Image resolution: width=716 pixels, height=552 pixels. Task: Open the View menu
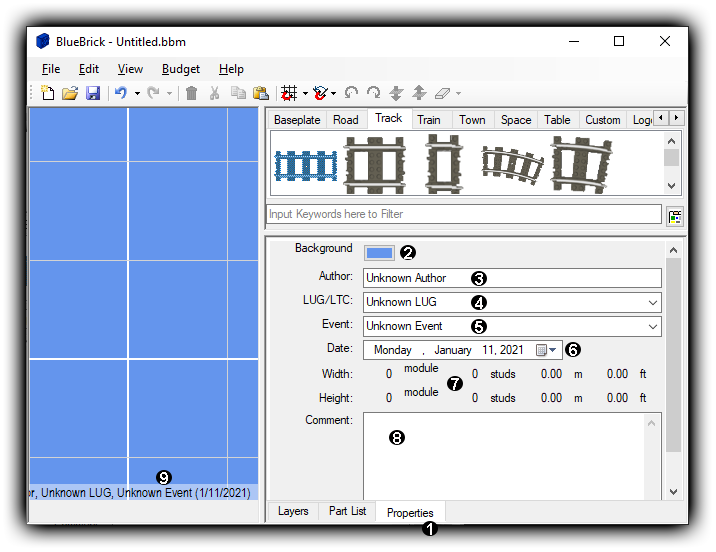point(130,69)
